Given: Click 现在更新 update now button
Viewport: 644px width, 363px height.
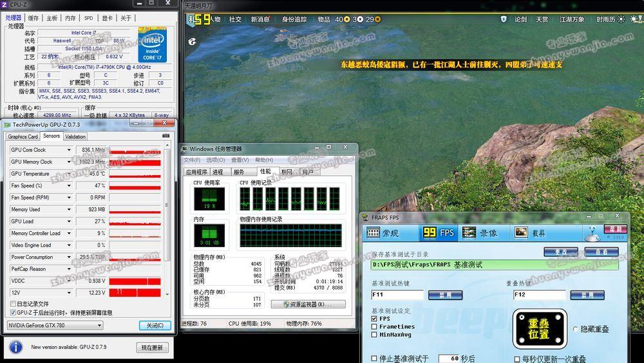Looking at the screenshot, I should (152, 348).
